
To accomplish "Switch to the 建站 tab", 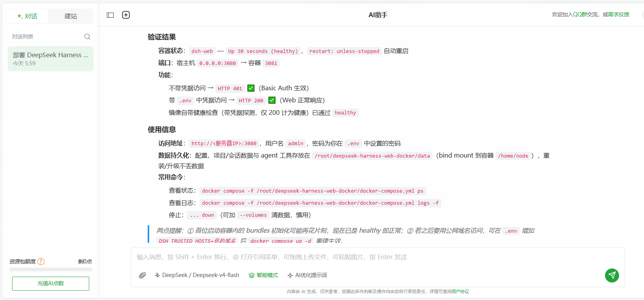I will tap(71, 16).
